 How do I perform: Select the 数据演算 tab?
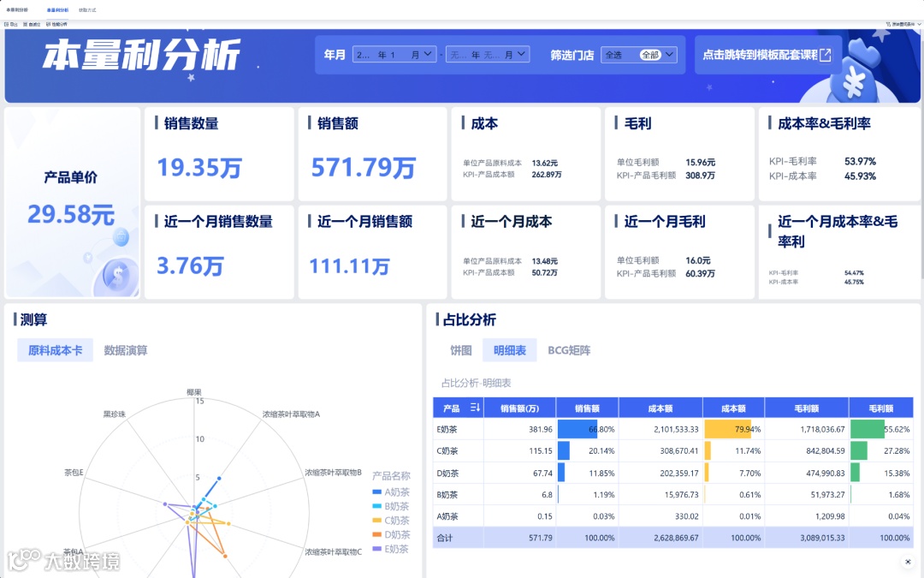point(126,350)
